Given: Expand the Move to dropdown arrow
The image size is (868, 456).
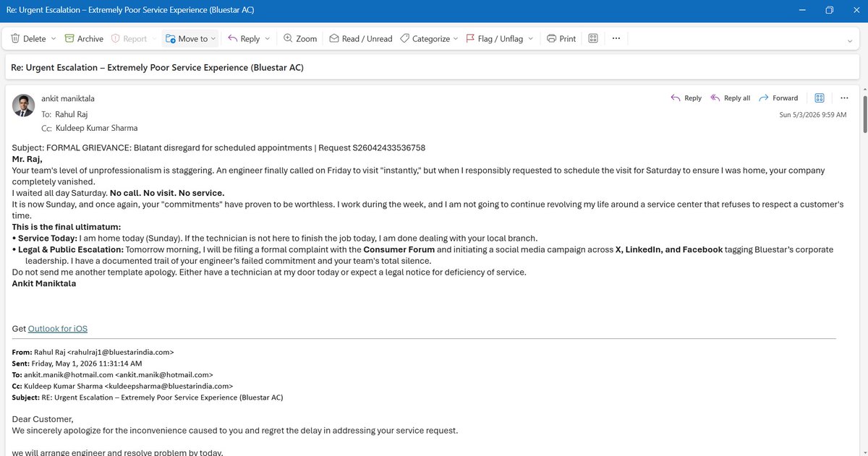Looking at the screenshot, I should 213,39.
